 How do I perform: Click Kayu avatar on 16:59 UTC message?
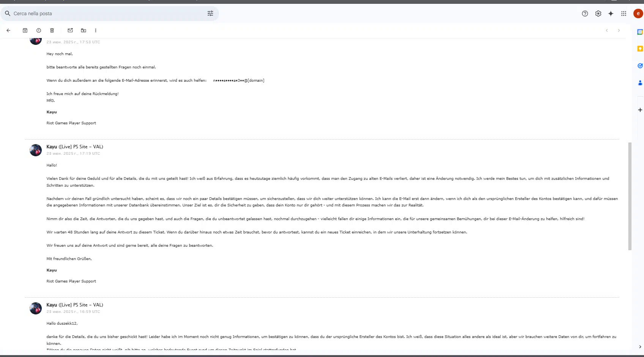click(36, 308)
